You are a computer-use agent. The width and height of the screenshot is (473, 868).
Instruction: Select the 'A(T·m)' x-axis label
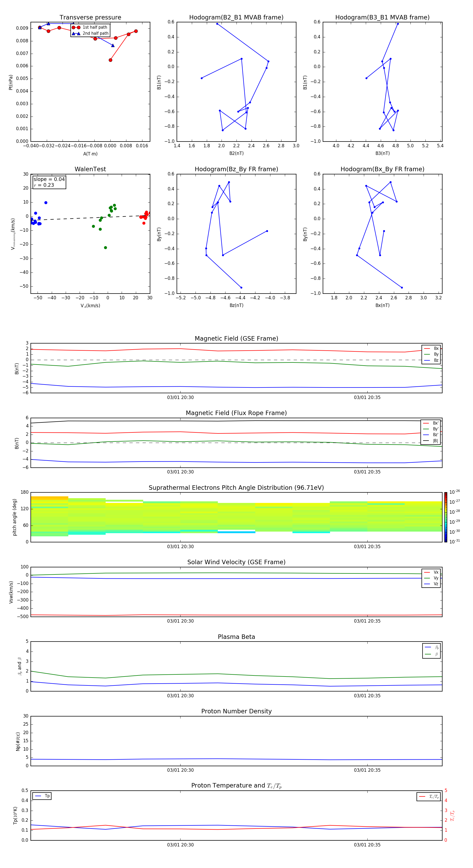[90, 154]
